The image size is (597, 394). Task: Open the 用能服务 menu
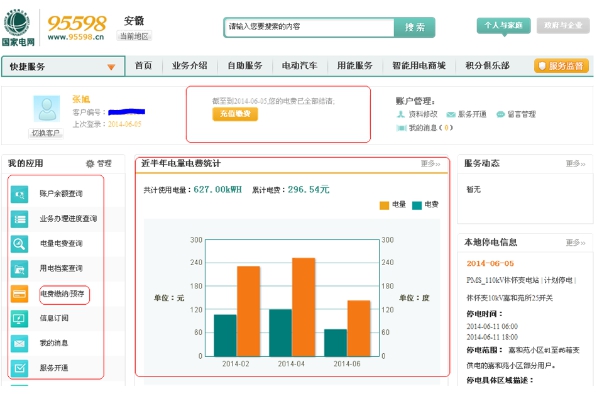[x=354, y=66]
